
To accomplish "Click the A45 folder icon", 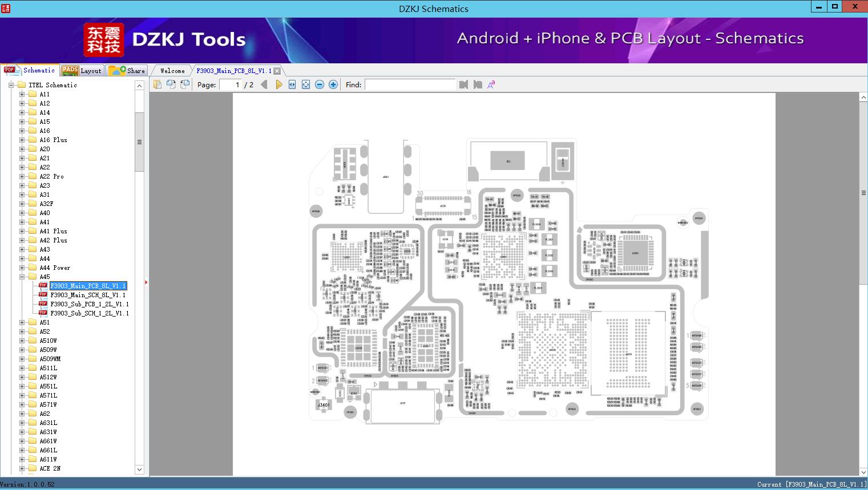I will pyautogui.click(x=33, y=277).
